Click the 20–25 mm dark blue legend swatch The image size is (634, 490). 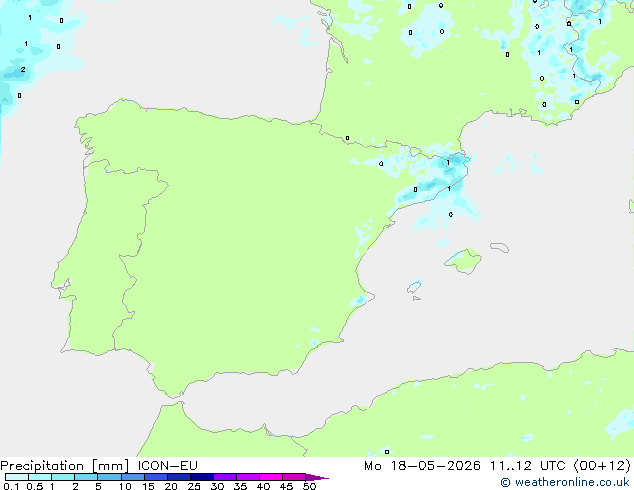coord(179,477)
